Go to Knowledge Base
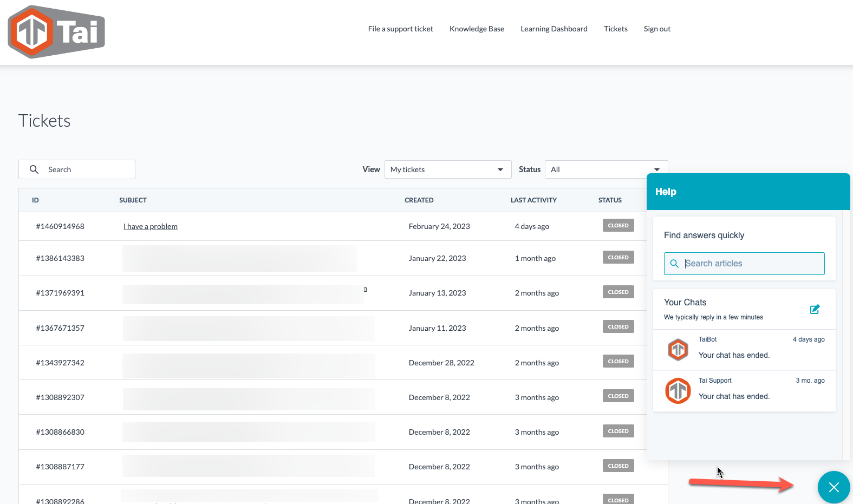Image resolution: width=853 pixels, height=504 pixels. point(477,29)
